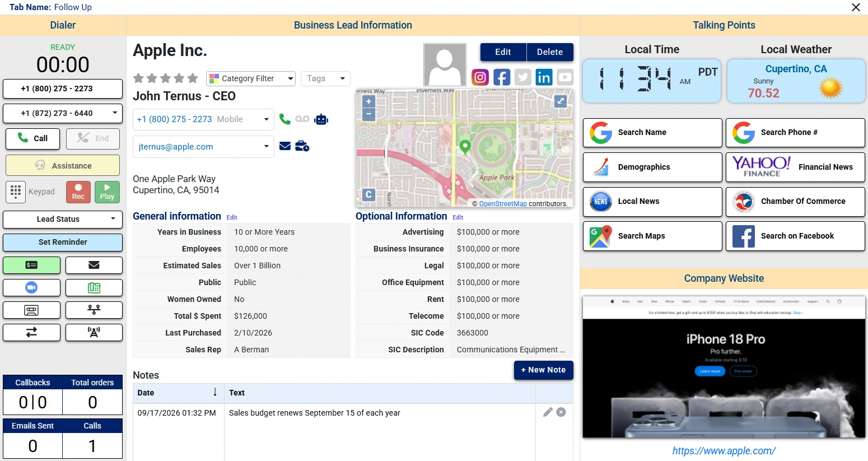Viewport: 868px width, 461px height.
Task: Sort notes by the Date column header
Action: (x=178, y=393)
